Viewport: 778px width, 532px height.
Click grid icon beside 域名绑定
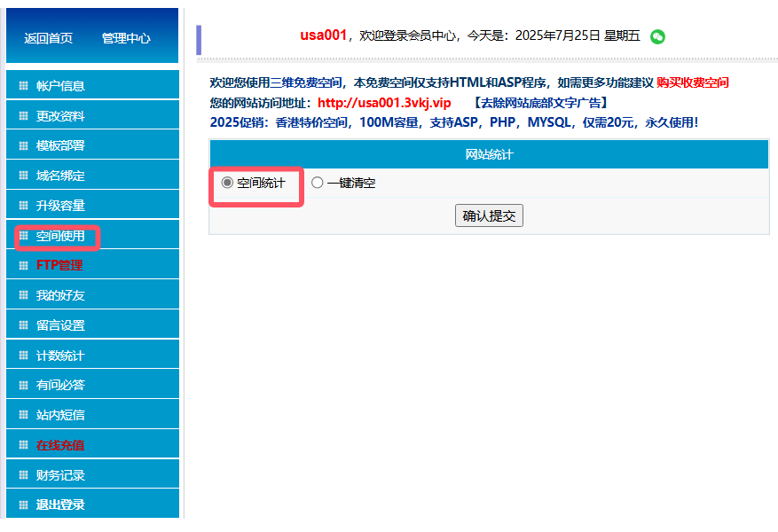point(23,176)
